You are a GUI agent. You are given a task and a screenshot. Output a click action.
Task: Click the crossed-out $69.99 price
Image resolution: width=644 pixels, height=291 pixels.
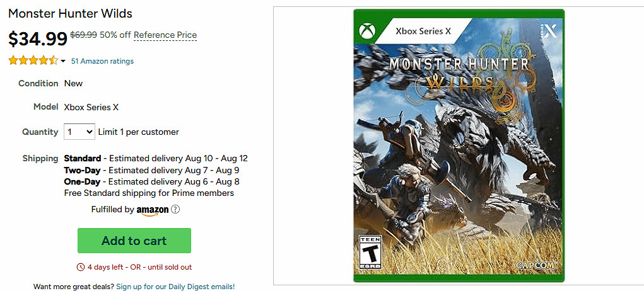[x=83, y=35]
